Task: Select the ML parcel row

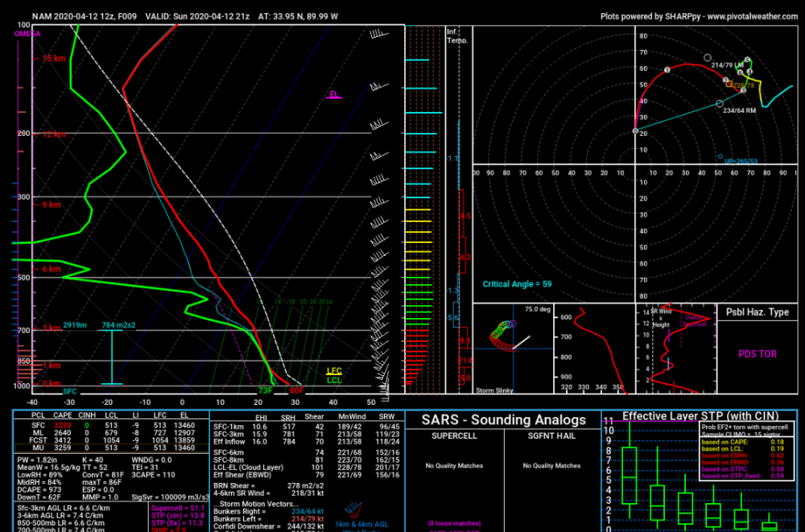Action: point(111,433)
